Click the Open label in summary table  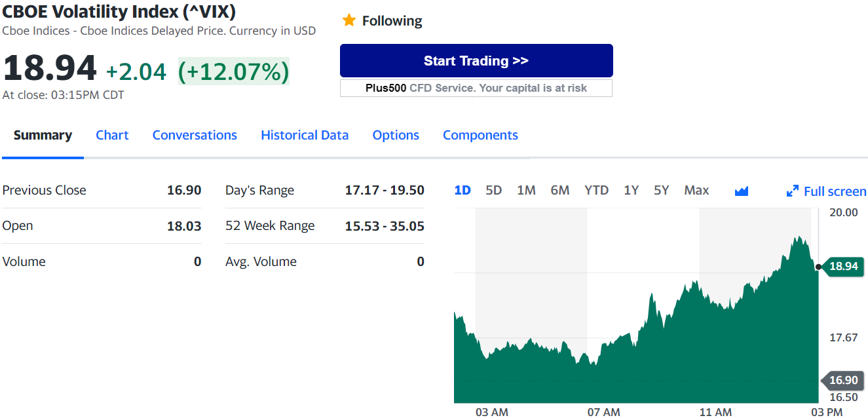(18, 226)
